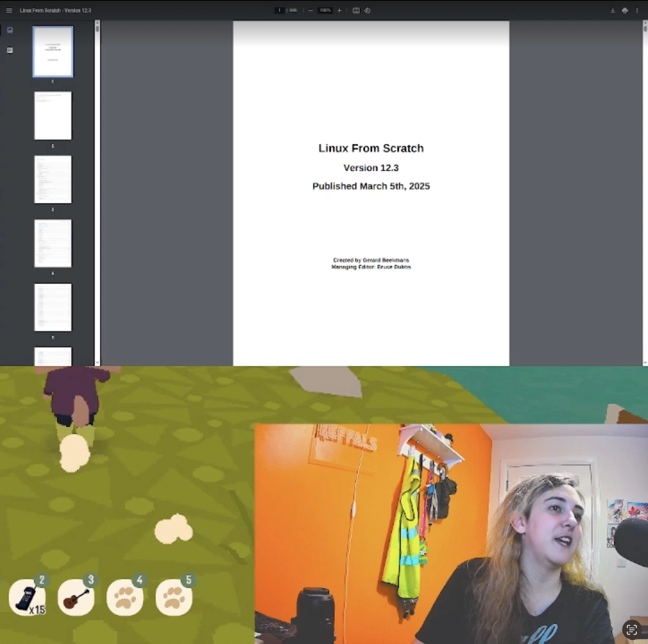Image resolution: width=648 pixels, height=644 pixels.
Task: Click the scan icon in bottom-right corner
Action: [x=631, y=630]
